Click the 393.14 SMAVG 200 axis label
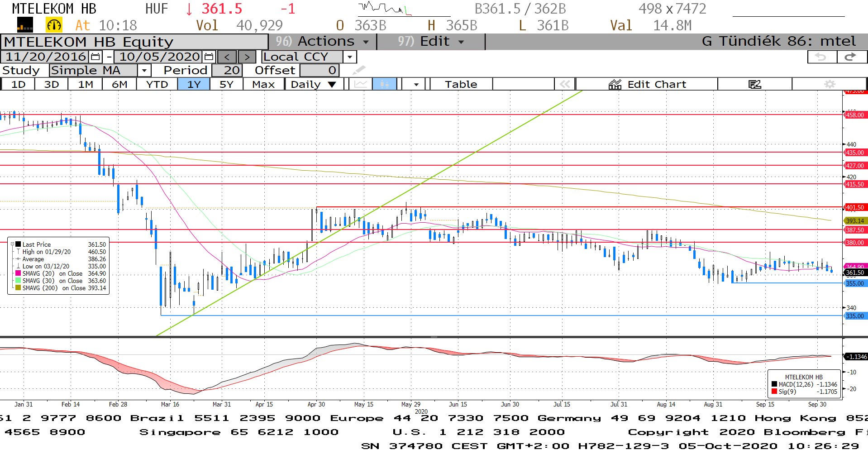868x464 pixels. pyautogui.click(x=855, y=221)
